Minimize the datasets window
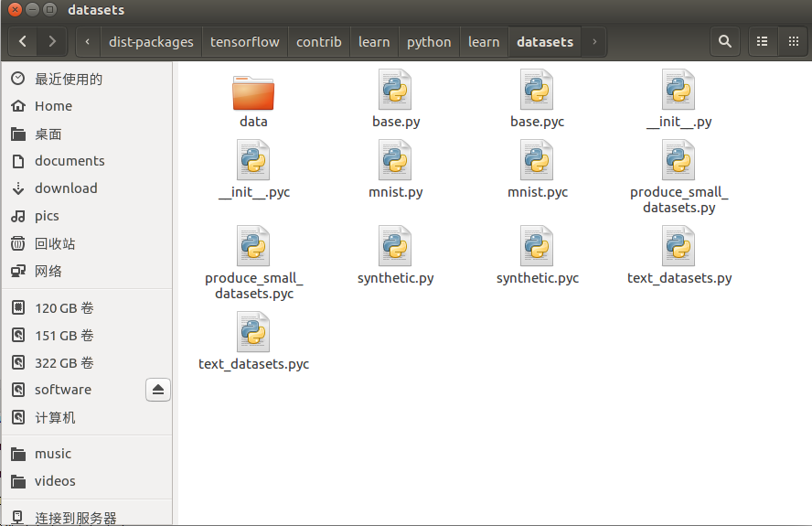The image size is (812, 526). [33, 9]
